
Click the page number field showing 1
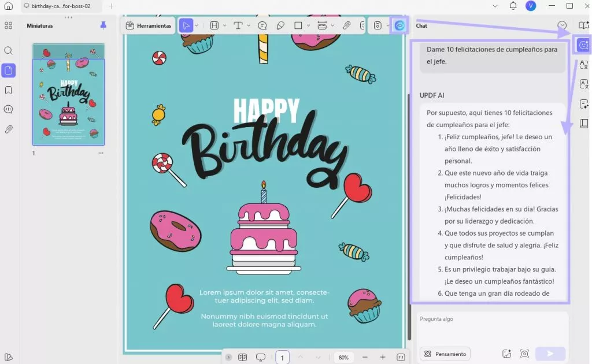pos(282,358)
